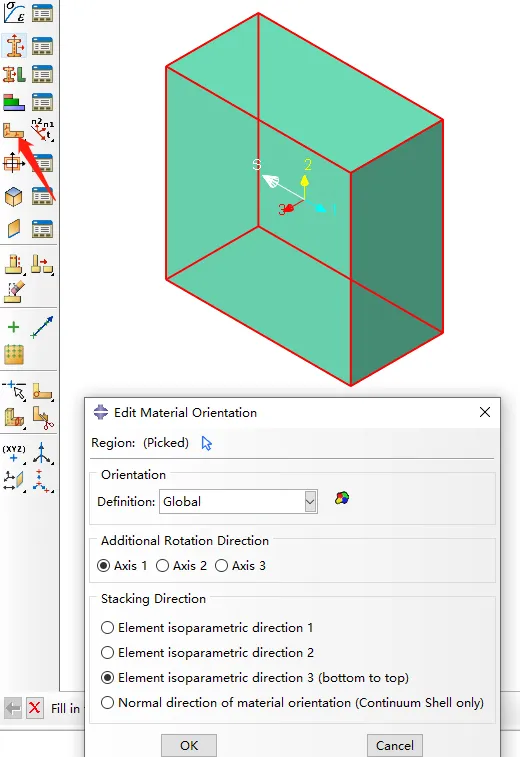Click the Create Datum CSYS tool

42,481
